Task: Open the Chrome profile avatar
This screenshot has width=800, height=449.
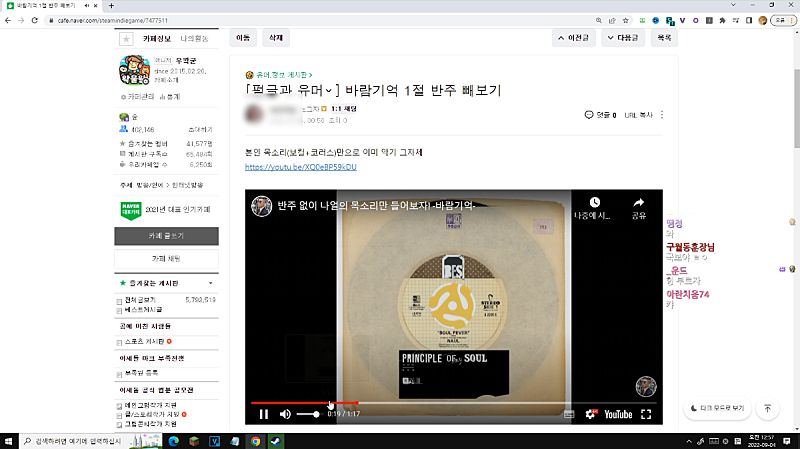Action: tap(763, 20)
